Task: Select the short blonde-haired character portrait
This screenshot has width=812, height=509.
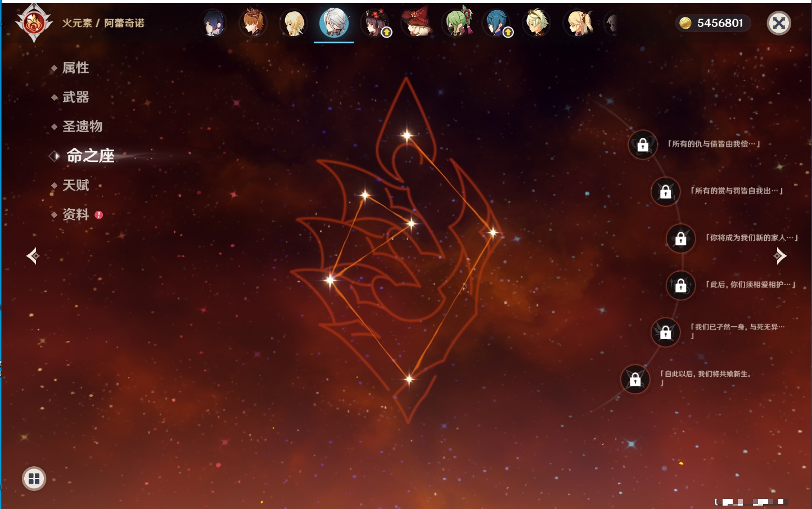Action: point(294,24)
